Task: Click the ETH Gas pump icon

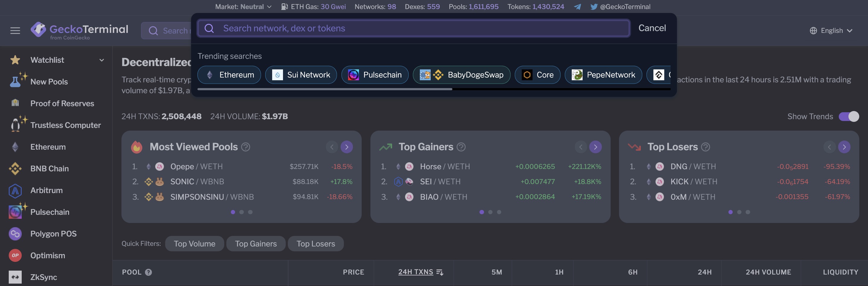Action: pyautogui.click(x=285, y=7)
